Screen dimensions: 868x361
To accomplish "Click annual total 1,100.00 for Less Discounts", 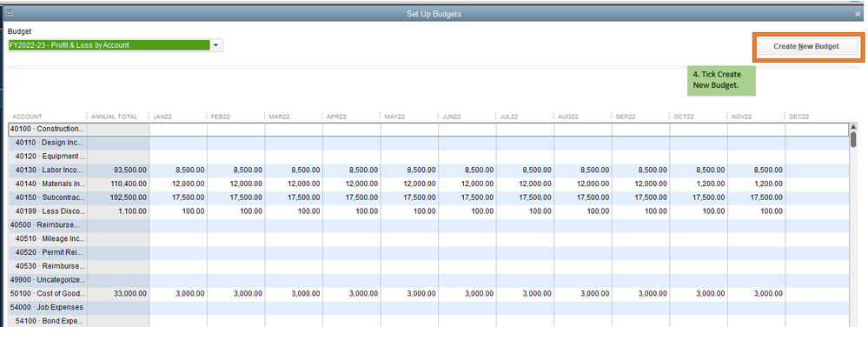I will (118, 212).
